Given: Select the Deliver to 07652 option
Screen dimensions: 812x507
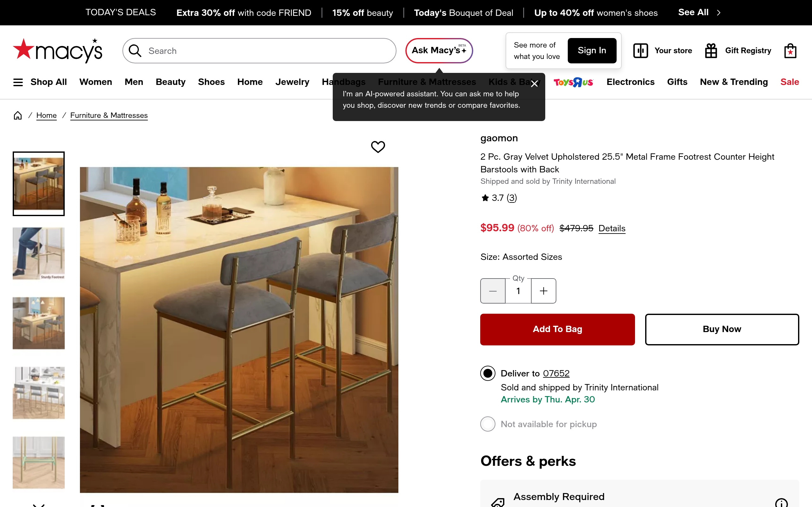Looking at the screenshot, I should tap(488, 373).
